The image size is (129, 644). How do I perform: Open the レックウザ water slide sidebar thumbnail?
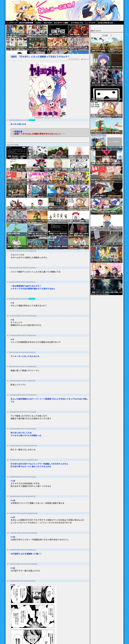106,126
